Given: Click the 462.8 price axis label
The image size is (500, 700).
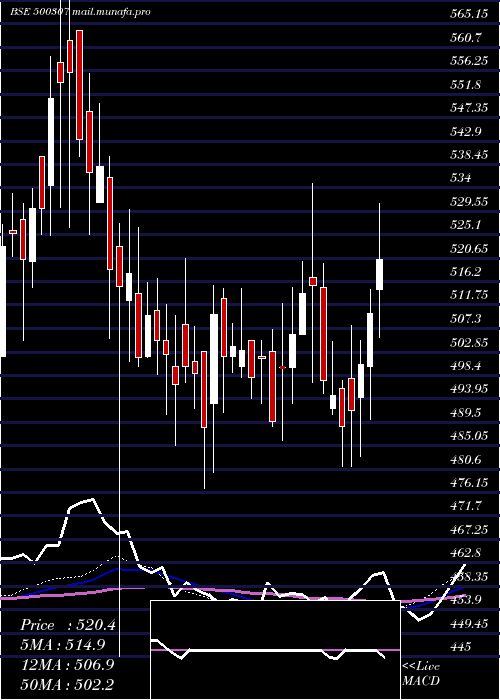Looking at the screenshot, I should (x=465, y=553).
